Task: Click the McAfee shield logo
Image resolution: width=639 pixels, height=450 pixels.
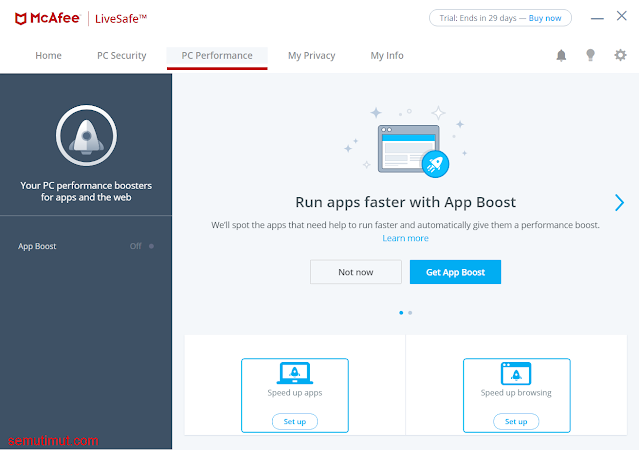Action: (x=21, y=18)
